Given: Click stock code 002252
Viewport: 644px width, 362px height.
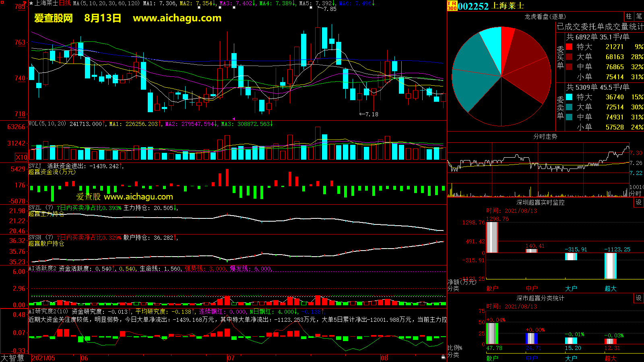Looking at the screenshot, I should tap(473, 6).
